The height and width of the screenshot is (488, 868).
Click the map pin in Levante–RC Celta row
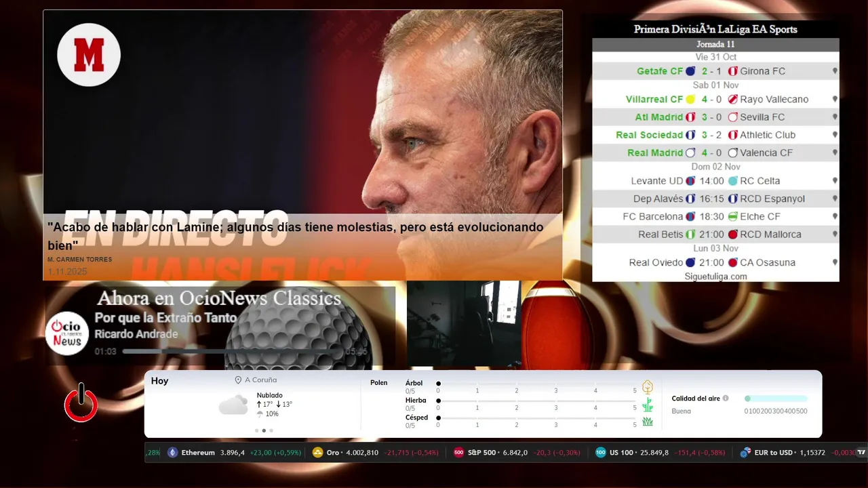[x=835, y=181]
